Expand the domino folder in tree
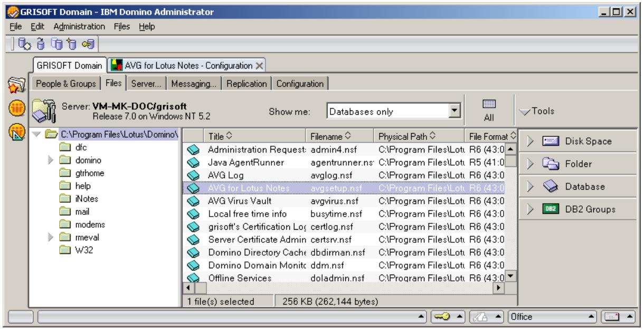This screenshot has height=329, width=644. [x=50, y=160]
